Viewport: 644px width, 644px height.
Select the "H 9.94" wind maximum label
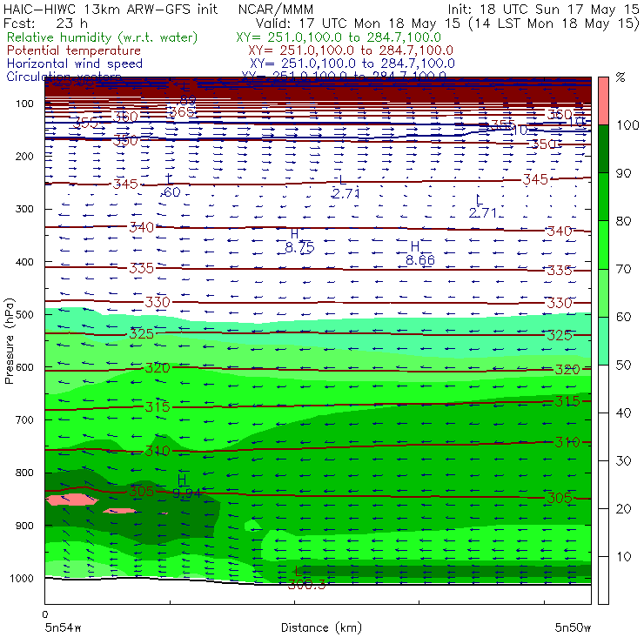coord(186,486)
